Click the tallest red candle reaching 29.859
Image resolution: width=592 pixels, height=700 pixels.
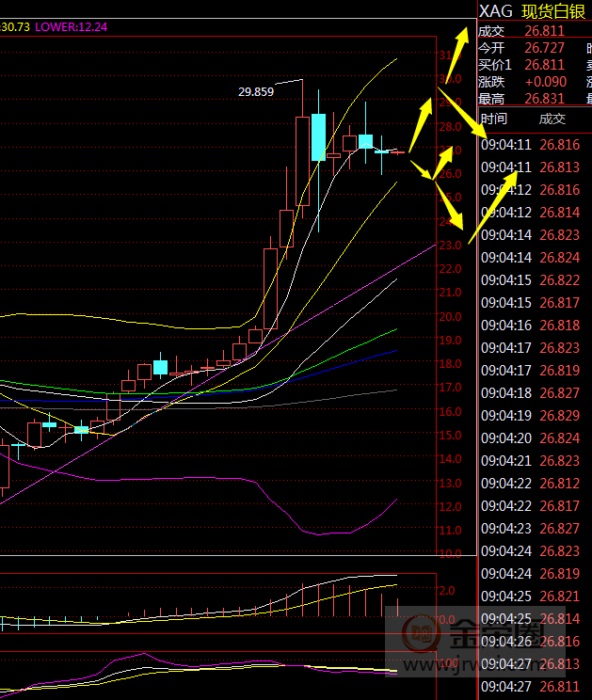303,161
